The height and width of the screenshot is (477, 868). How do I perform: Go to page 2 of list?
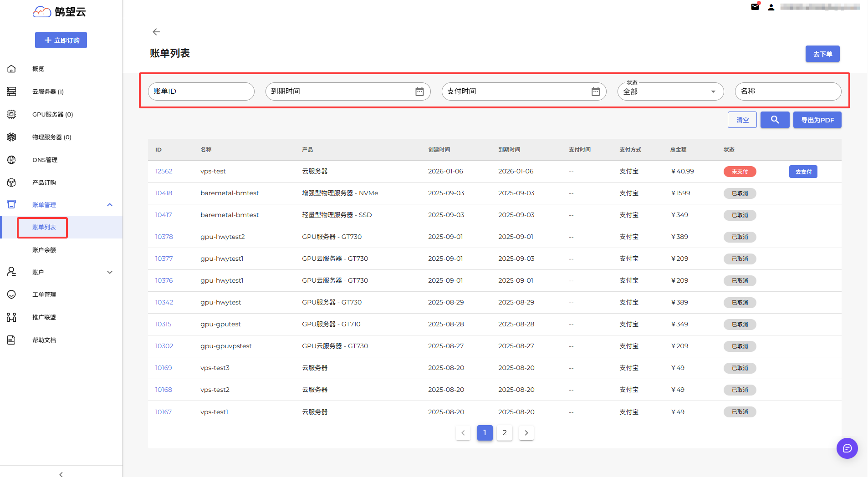click(x=504, y=433)
